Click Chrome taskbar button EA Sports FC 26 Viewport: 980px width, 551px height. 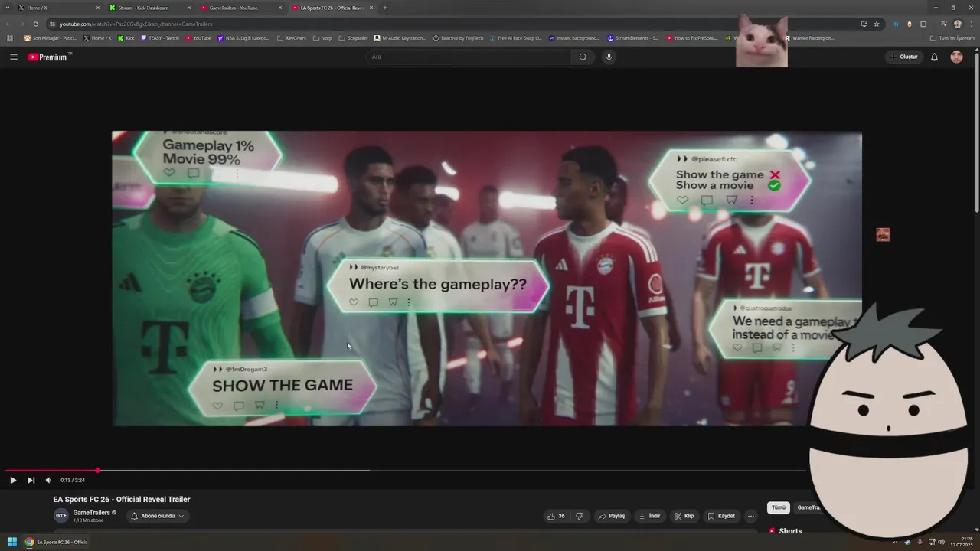[56, 542]
